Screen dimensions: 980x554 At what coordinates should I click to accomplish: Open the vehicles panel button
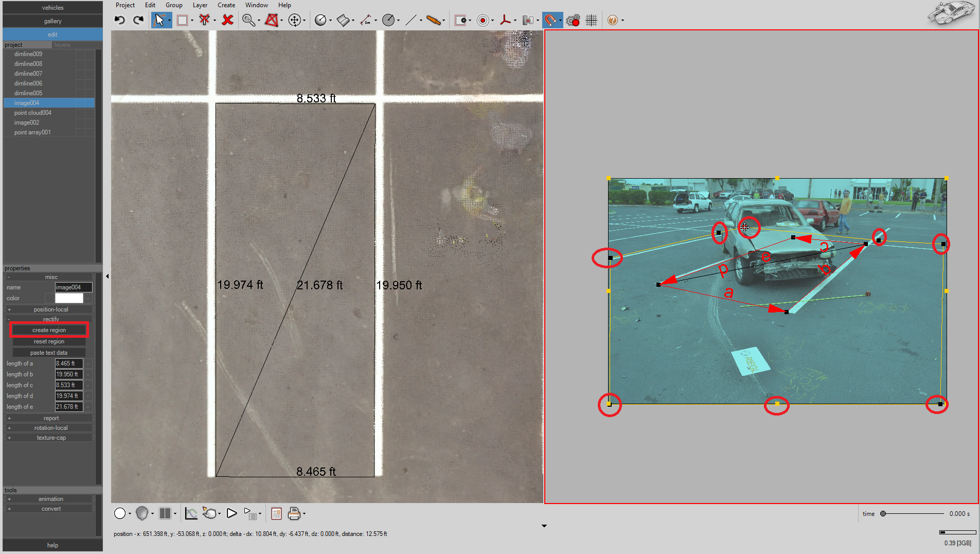pyautogui.click(x=52, y=8)
